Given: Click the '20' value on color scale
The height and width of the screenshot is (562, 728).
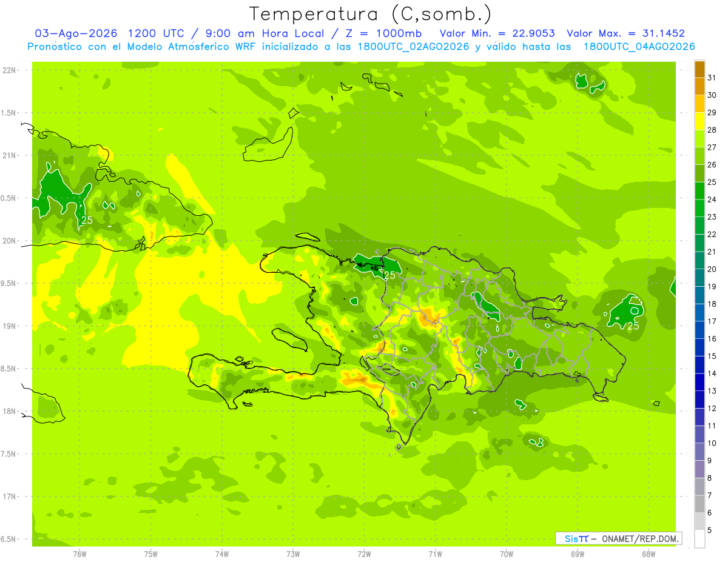Looking at the screenshot, I should point(712,269).
